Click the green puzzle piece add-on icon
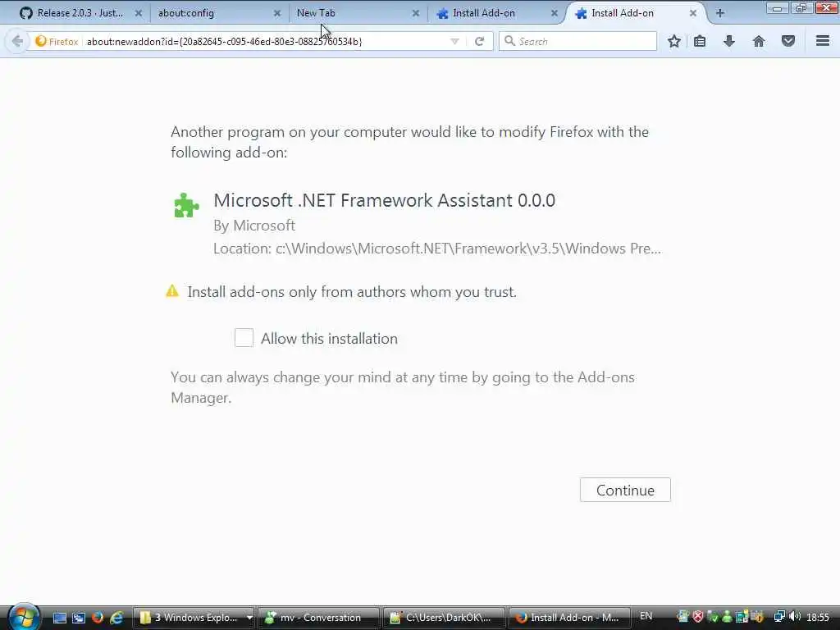This screenshot has width=840, height=630. coord(186,205)
